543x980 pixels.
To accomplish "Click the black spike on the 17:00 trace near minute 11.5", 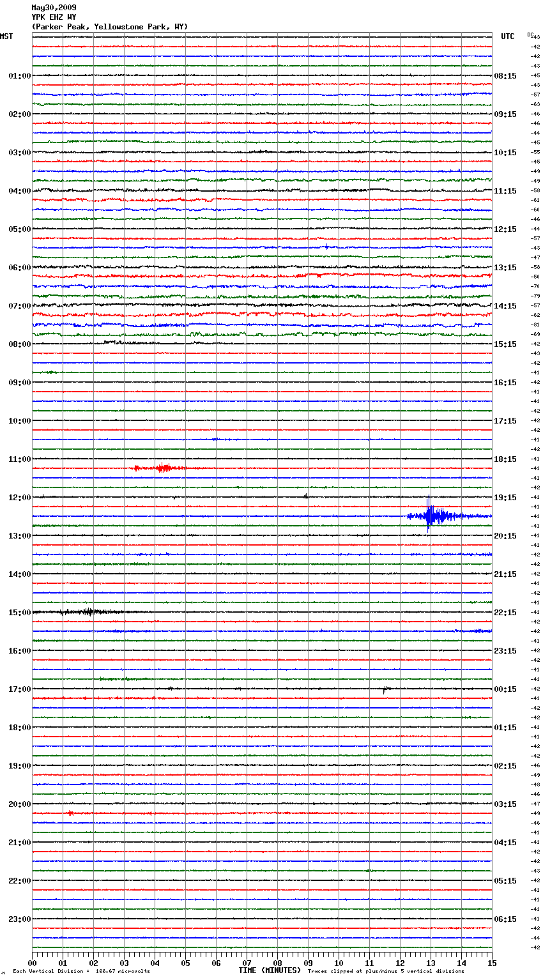I will [x=385, y=689].
